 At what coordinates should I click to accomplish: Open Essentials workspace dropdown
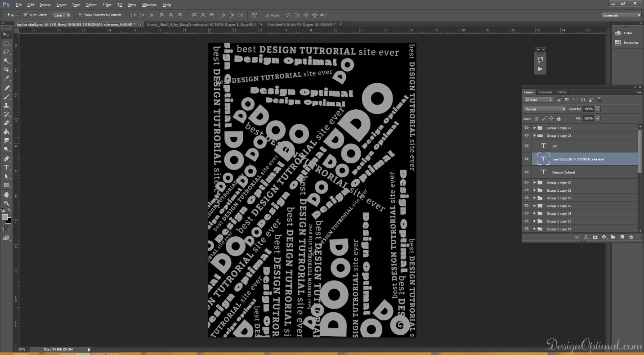[x=622, y=15]
